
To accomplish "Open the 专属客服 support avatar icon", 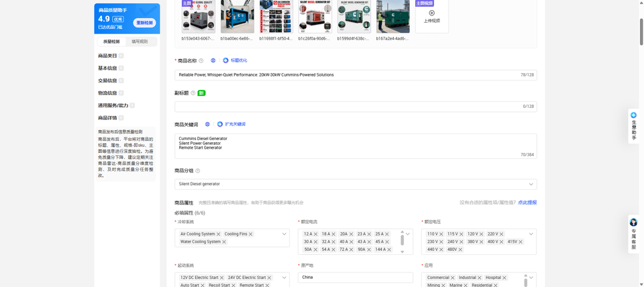I will [633, 222].
